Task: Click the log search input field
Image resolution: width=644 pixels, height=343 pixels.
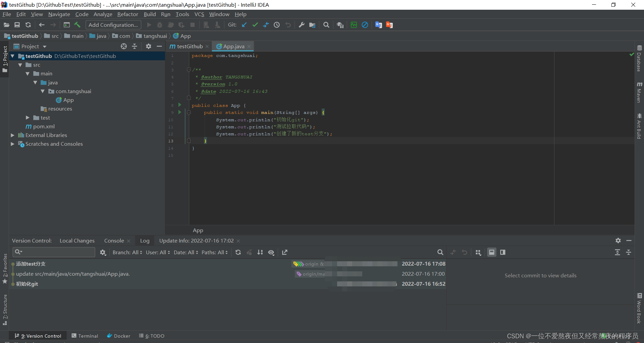Action: point(54,252)
